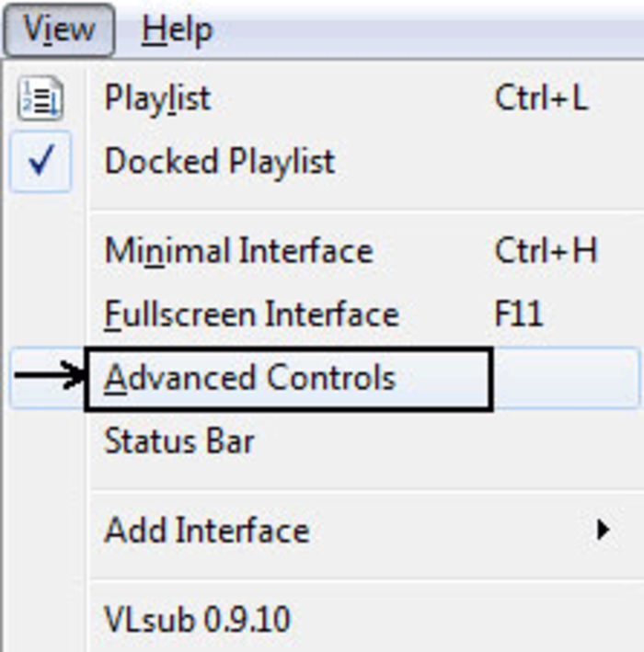Click blank icon gutter beside Status Bar

coord(46,441)
